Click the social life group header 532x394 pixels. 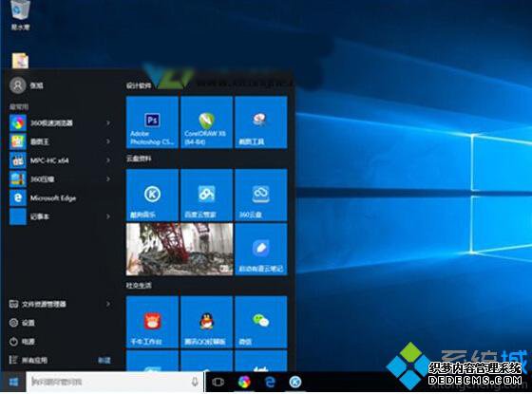pos(139,286)
